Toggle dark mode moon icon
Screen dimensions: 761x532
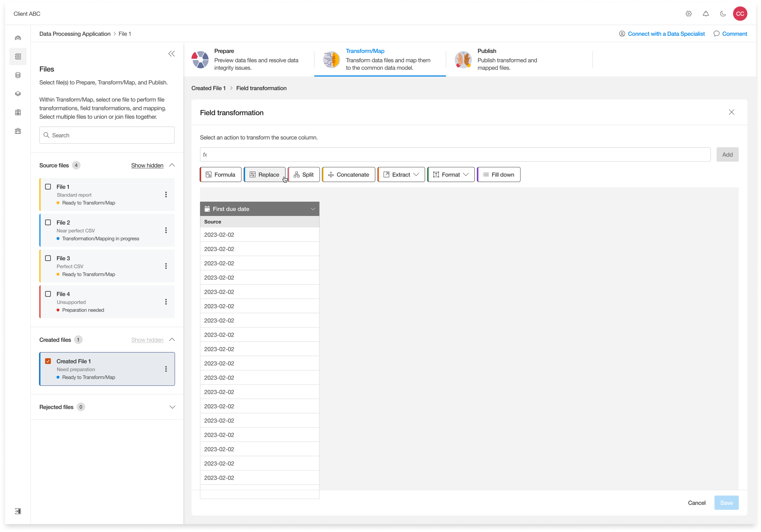pos(723,14)
